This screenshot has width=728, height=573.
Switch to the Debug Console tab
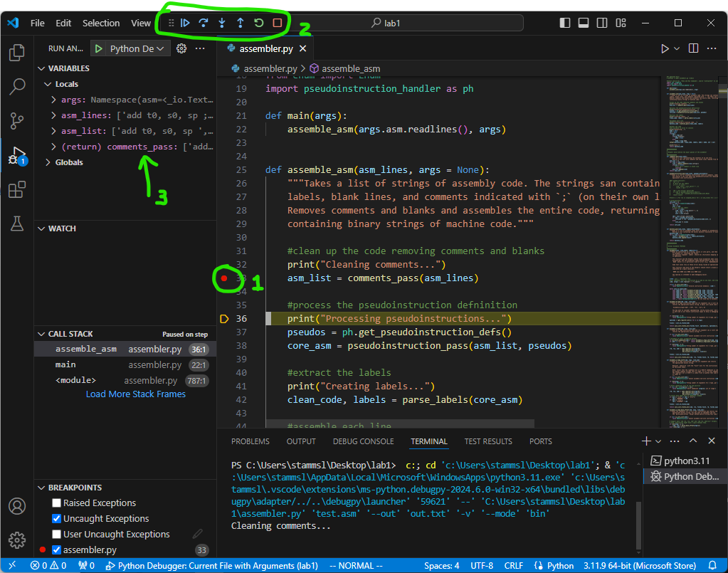click(x=363, y=441)
